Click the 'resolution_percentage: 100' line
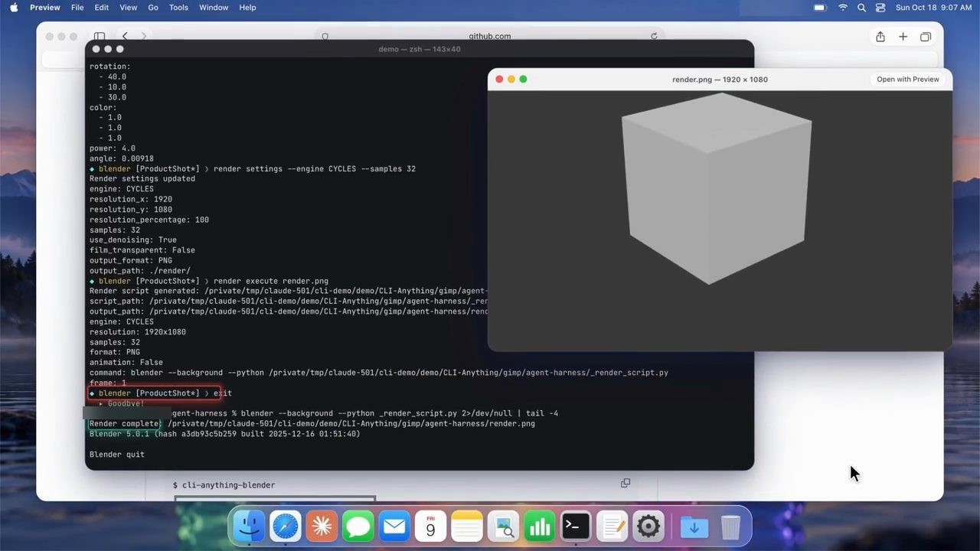980x551 pixels. coord(149,220)
